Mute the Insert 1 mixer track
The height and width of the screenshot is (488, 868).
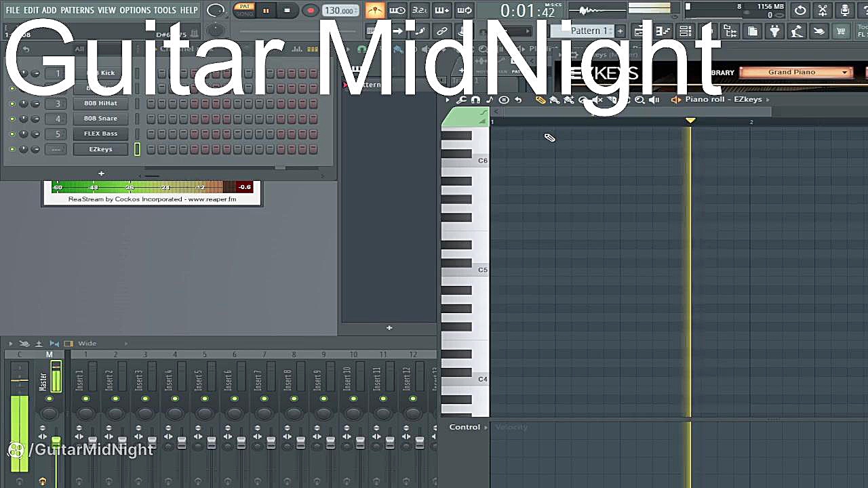pyautogui.click(x=85, y=399)
